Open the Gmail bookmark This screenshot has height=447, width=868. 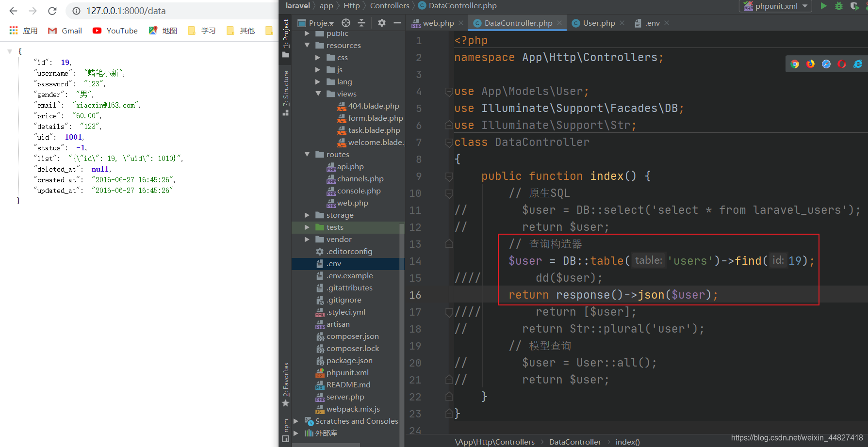65,31
